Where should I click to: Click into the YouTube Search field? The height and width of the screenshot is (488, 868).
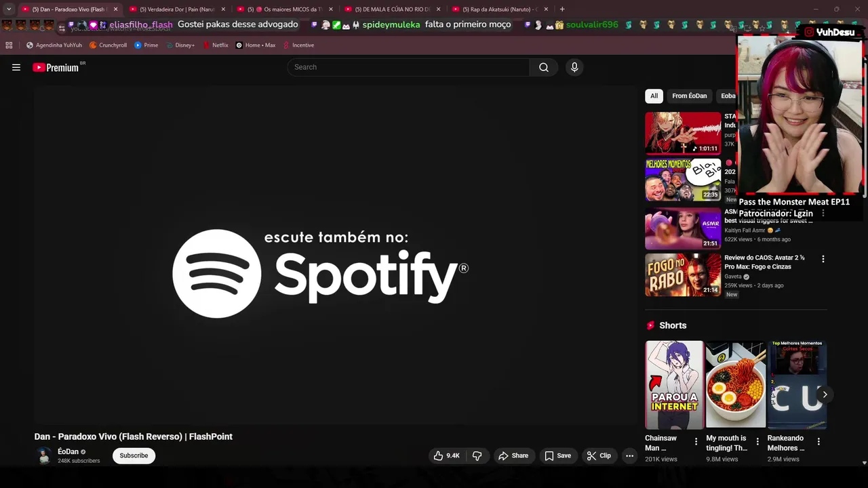tap(408, 67)
